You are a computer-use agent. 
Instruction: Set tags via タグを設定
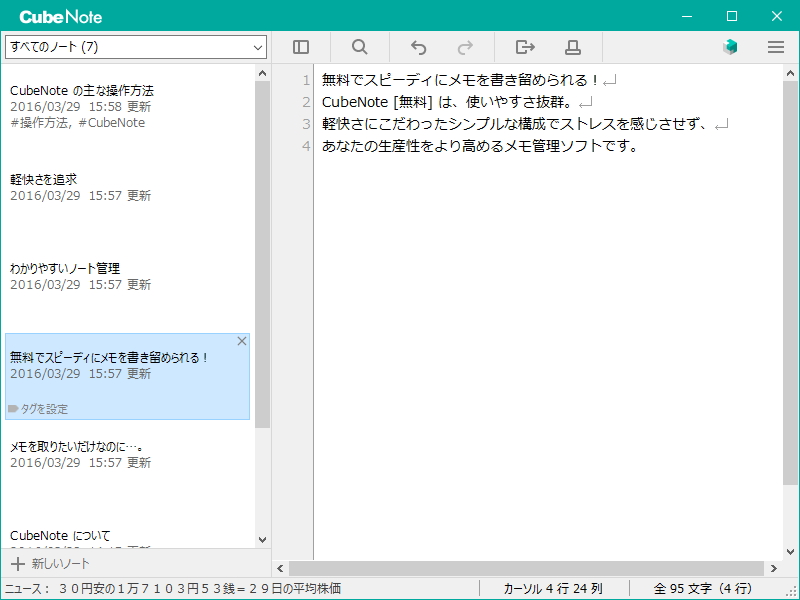tap(38, 409)
